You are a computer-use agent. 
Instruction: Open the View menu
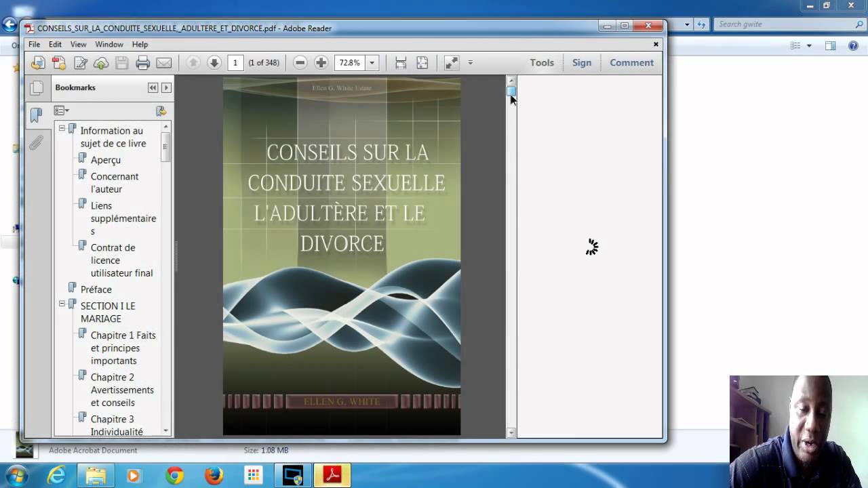pos(78,44)
